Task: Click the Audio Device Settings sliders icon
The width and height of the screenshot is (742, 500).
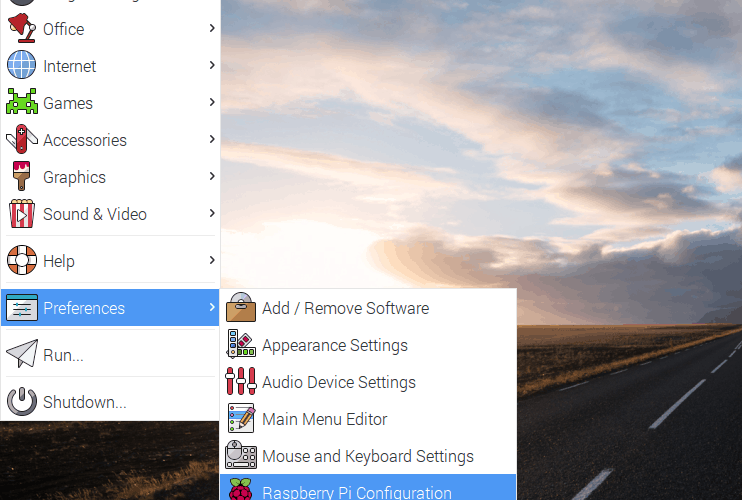Action: pos(241,382)
